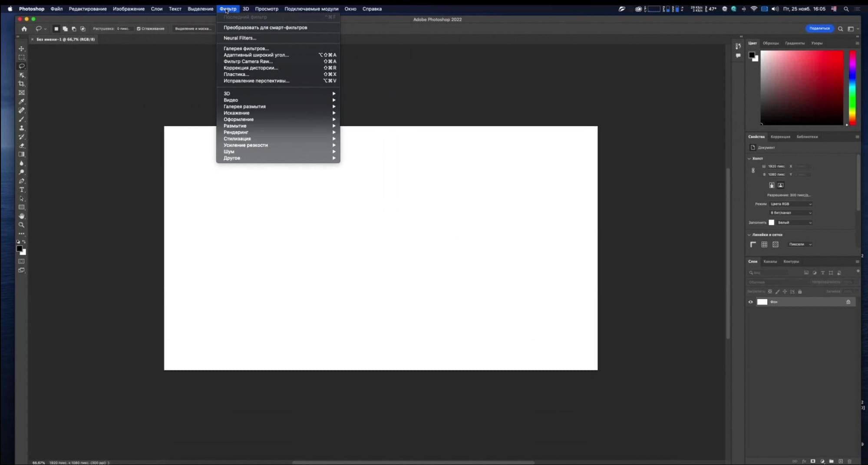The height and width of the screenshot is (465, 868).
Task: Switch to the Каналы tab
Action: 770,262
